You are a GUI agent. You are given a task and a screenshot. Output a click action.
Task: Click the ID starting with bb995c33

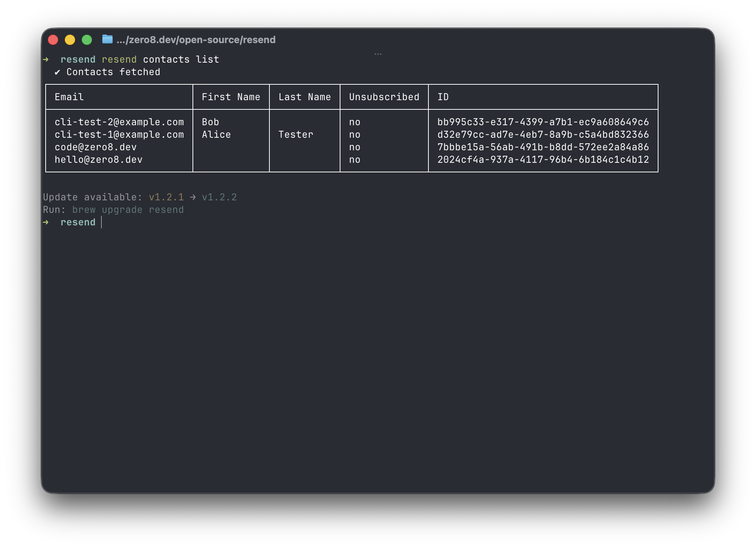[x=543, y=122]
